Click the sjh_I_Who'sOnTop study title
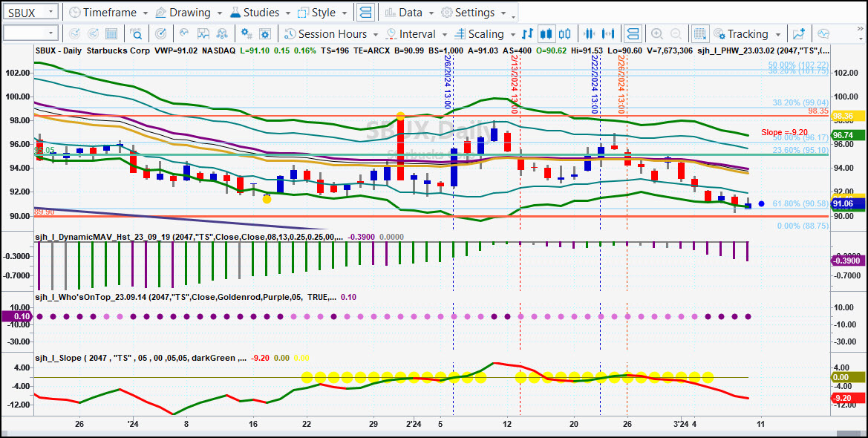The image size is (868, 438). tap(186, 298)
